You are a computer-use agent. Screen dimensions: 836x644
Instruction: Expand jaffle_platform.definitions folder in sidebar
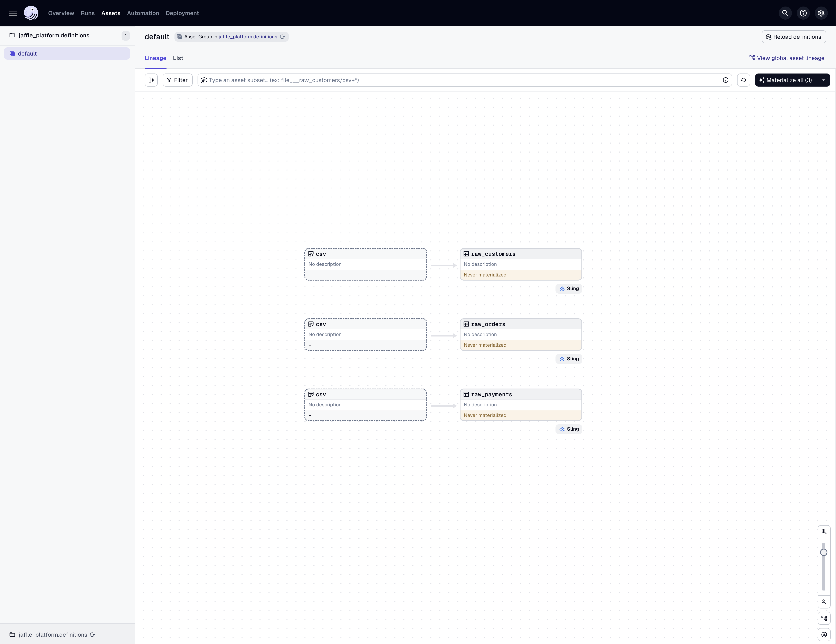(54, 35)
